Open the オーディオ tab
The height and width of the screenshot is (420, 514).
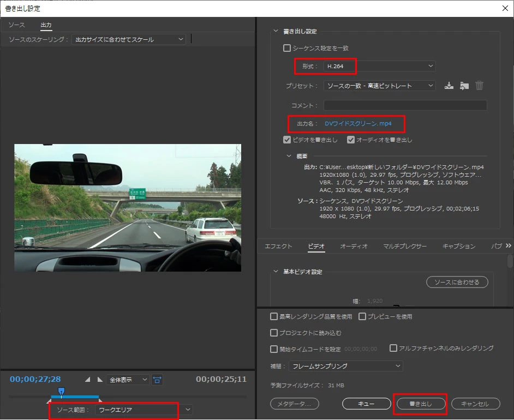tap(354, 246)
